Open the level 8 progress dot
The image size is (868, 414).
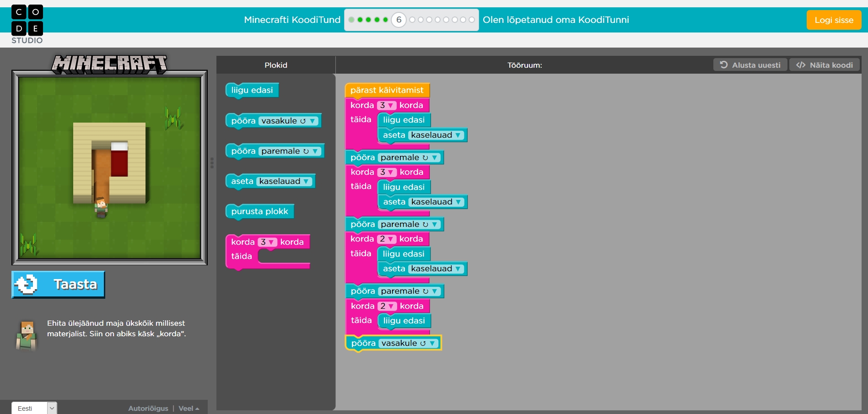tap(421, 20)
